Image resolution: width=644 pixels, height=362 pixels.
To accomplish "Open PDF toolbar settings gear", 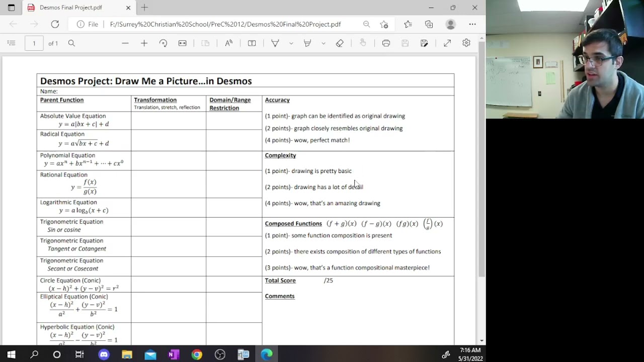I will click(x=466, y=43).
